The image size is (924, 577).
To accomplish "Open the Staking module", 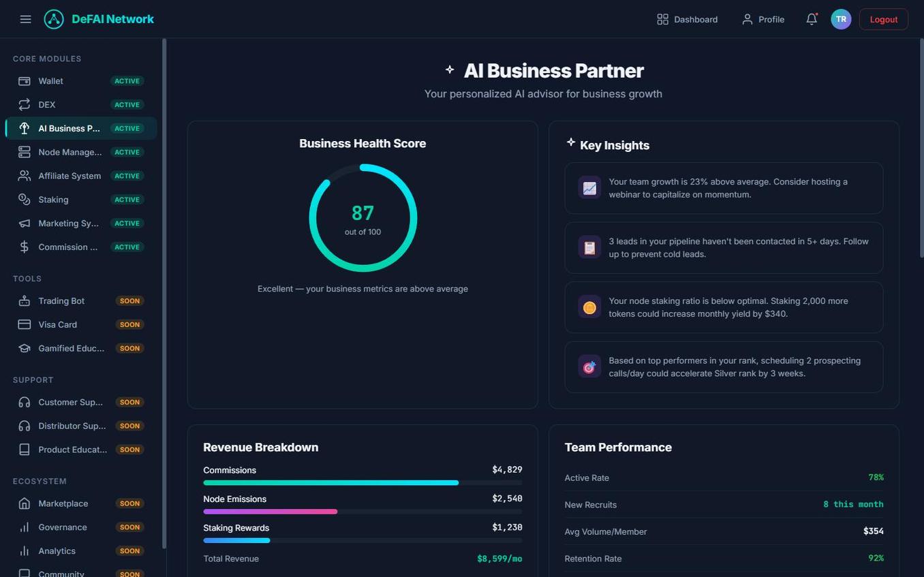I will (x=24, y=200).
